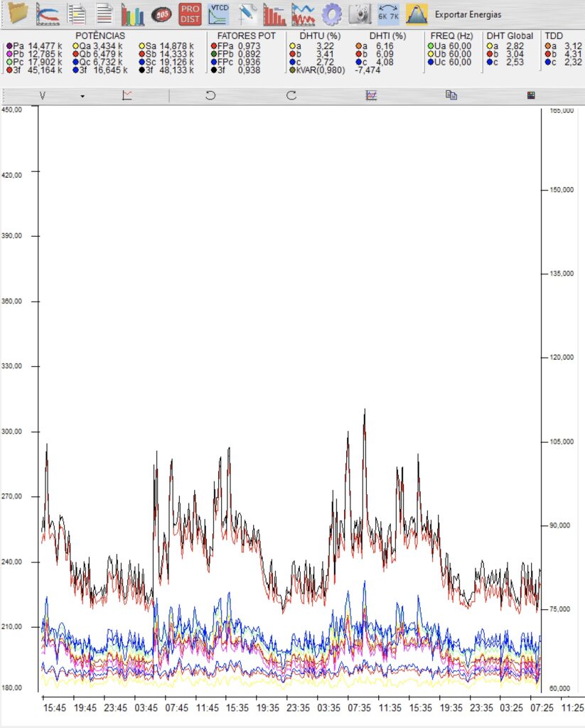Click the redo rotate-right arrow
The image size is (585, 728).
pyautogui.click(x=291, y=95)
